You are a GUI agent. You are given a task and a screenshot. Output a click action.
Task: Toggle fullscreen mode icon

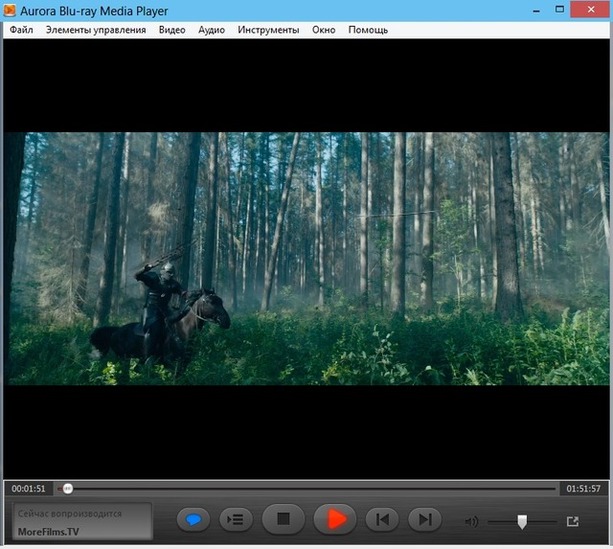click(573, 521)
